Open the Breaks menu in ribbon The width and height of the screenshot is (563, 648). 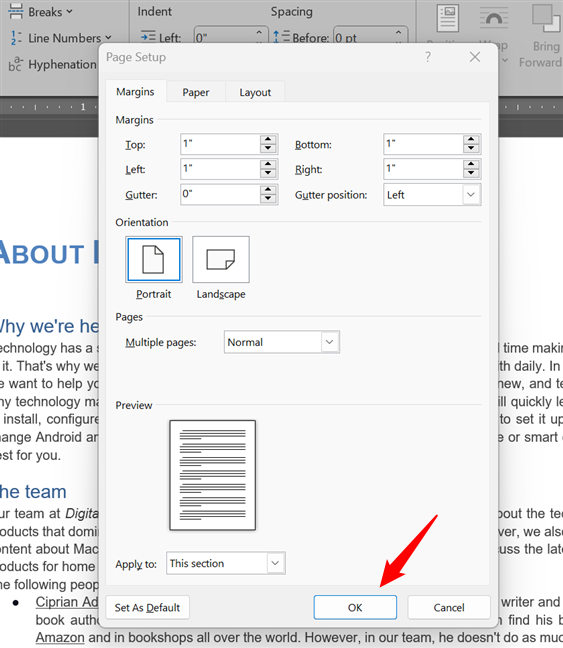pyautogui.click(x=40, y=12)
